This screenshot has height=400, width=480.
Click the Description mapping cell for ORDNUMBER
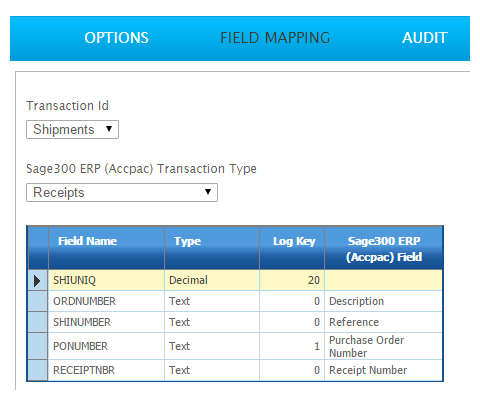(x=384, y=301)
